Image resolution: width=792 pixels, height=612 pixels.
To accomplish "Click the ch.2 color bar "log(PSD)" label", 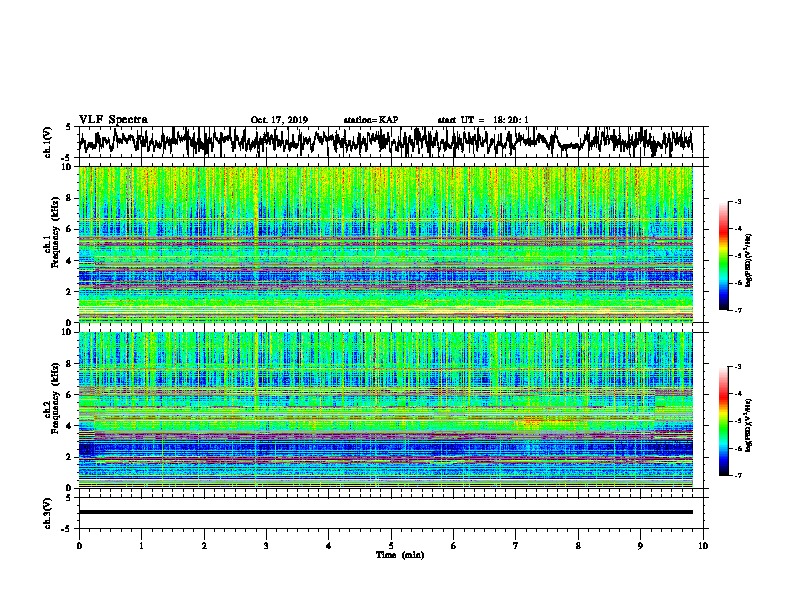I will 749,425.
